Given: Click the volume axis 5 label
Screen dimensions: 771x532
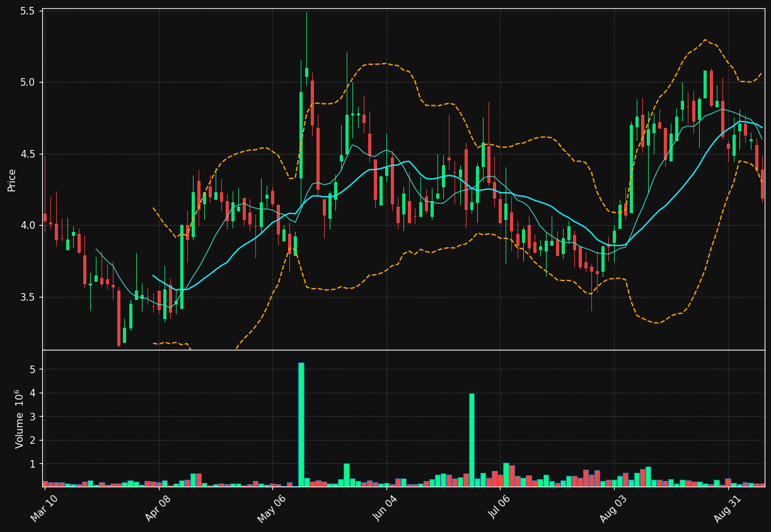Looking at the screenshot, I should (33, 369).
